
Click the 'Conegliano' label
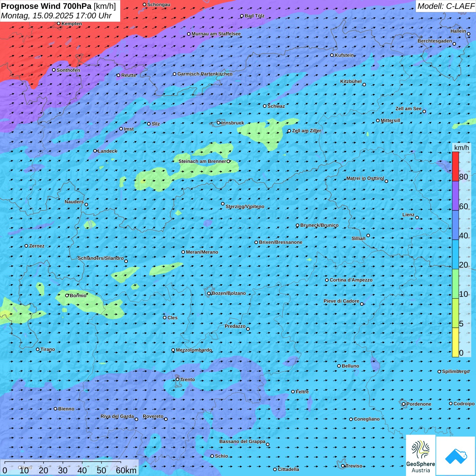(x=367, y=419)
